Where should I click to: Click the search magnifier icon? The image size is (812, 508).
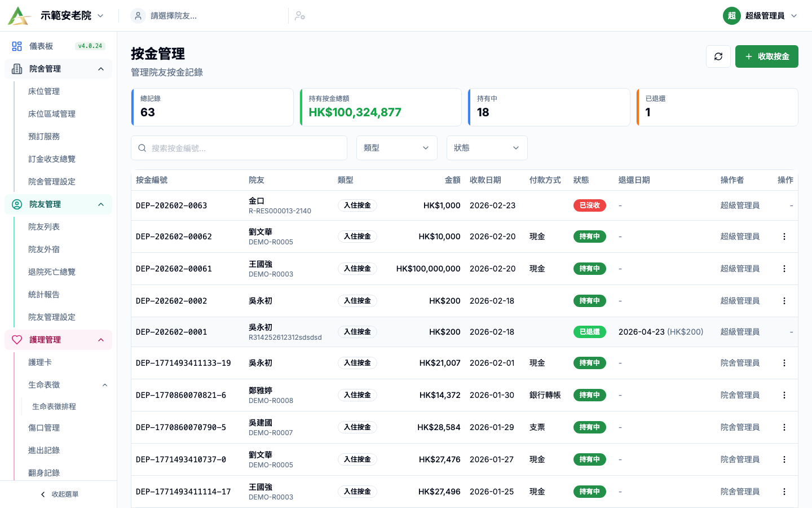coord(142,148)
